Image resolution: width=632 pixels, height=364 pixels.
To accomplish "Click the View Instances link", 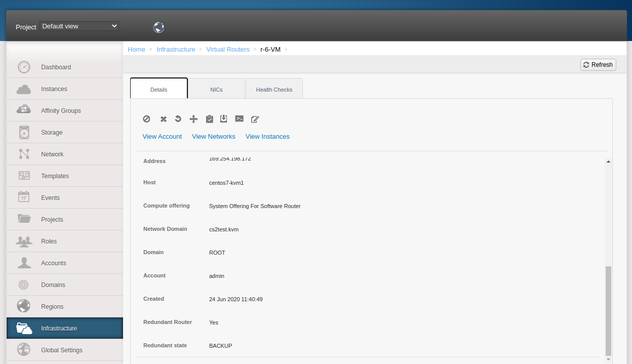I will (267, 136).
